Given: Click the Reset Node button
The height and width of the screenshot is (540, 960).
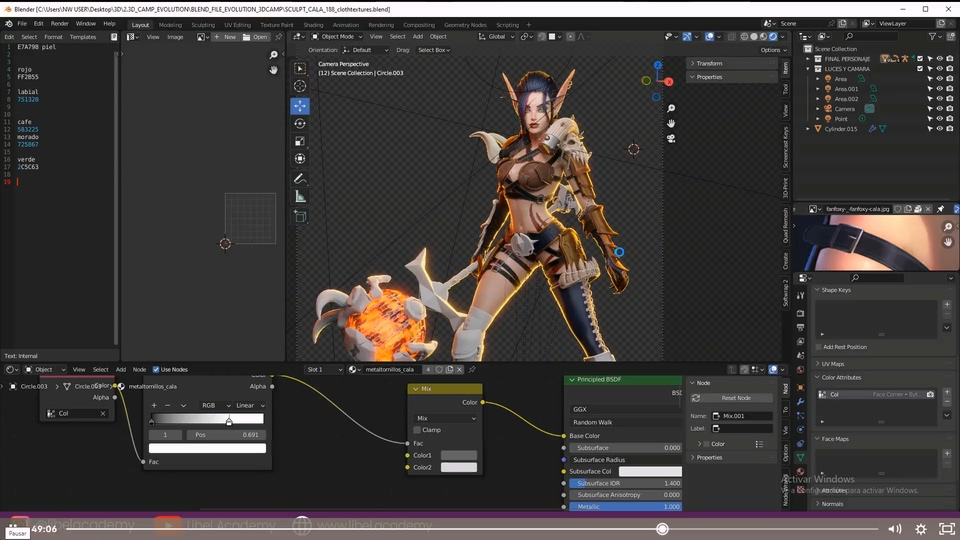Looking at the screenshot, I should (x=735, y=398).
